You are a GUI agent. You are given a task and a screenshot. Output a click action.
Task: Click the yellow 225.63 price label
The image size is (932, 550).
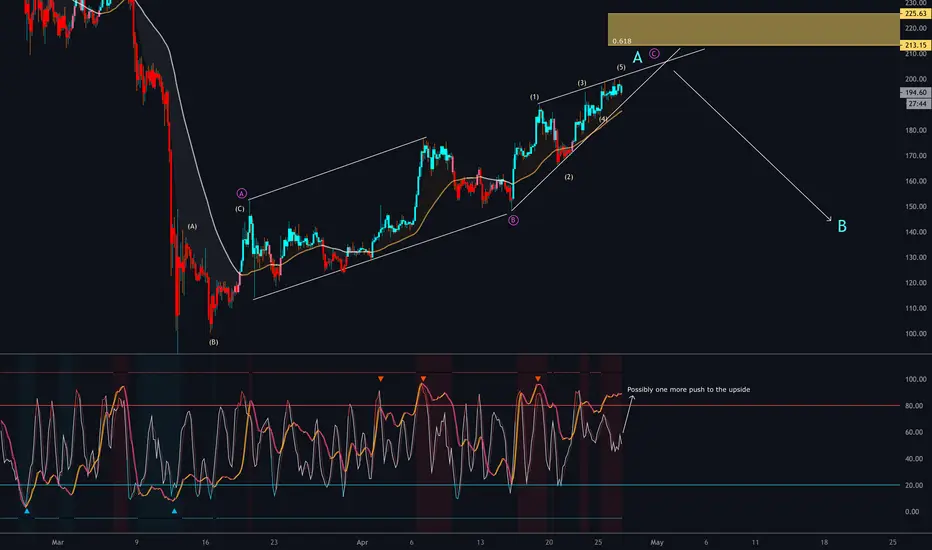click(x=915, y=13)
